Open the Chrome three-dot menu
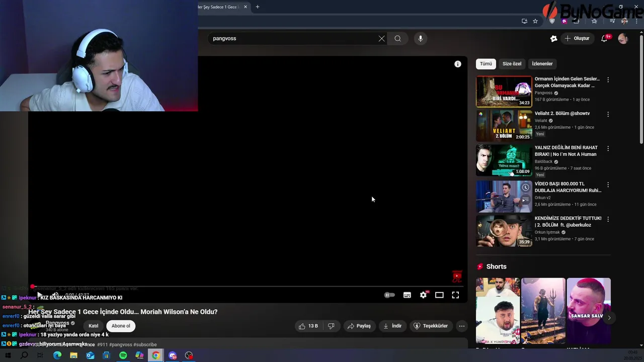This screenshot has height=362, width=644. (637, 21)
